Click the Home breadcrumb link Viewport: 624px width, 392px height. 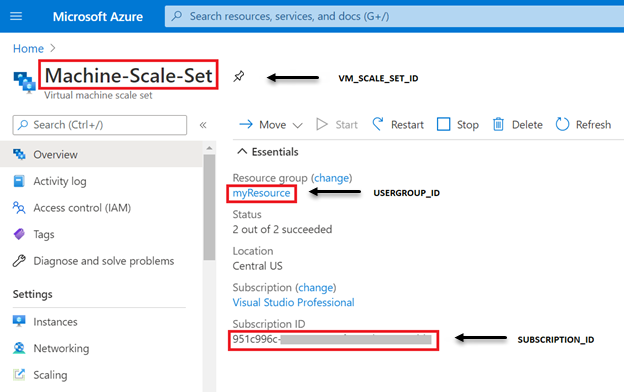point(28,49)
